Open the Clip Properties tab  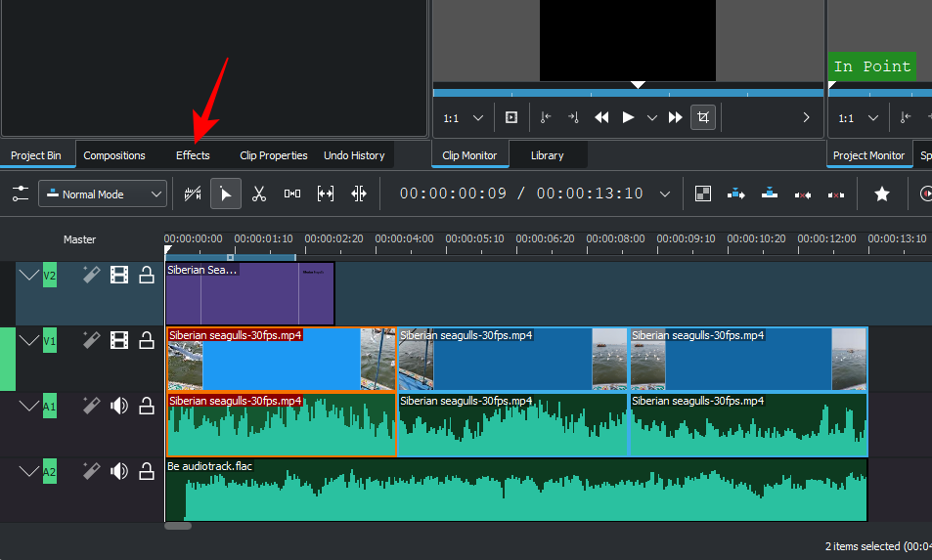273,155
